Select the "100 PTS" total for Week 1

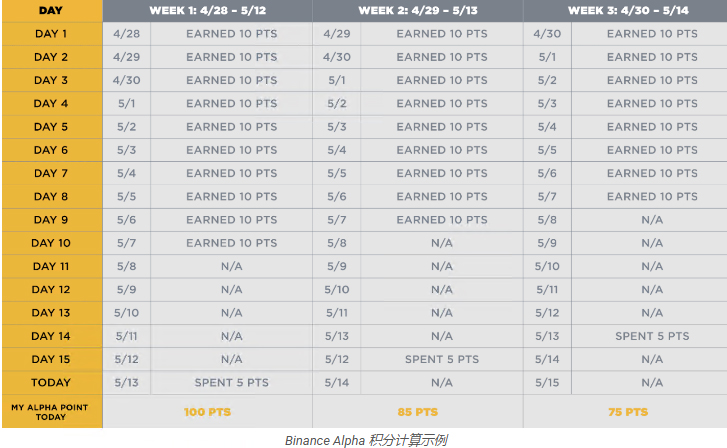coord(208,412)
